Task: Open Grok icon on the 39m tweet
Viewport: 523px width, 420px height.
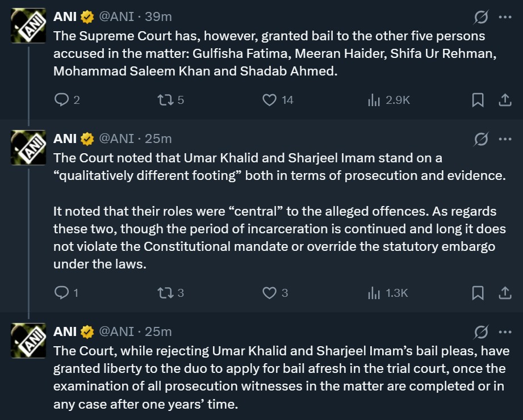Action: [x=481, y=18]
